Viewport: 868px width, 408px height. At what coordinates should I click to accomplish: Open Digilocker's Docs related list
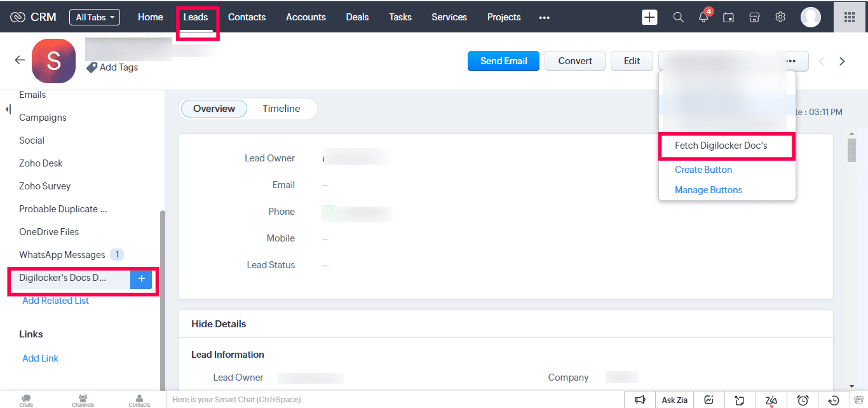point(62,278)
